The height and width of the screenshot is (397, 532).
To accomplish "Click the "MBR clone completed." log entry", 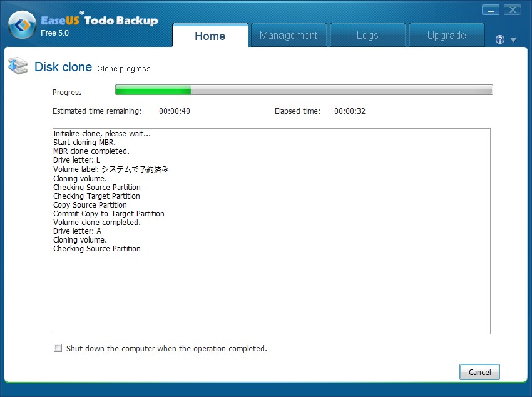I will (x=91, y=151).
